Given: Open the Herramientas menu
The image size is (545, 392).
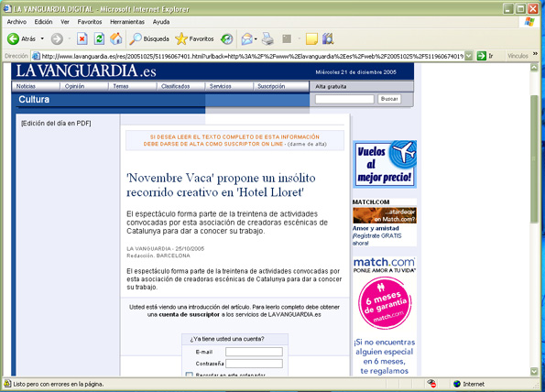Looking at the screenshot, I should pyautogui.click(x=127, y=22).
